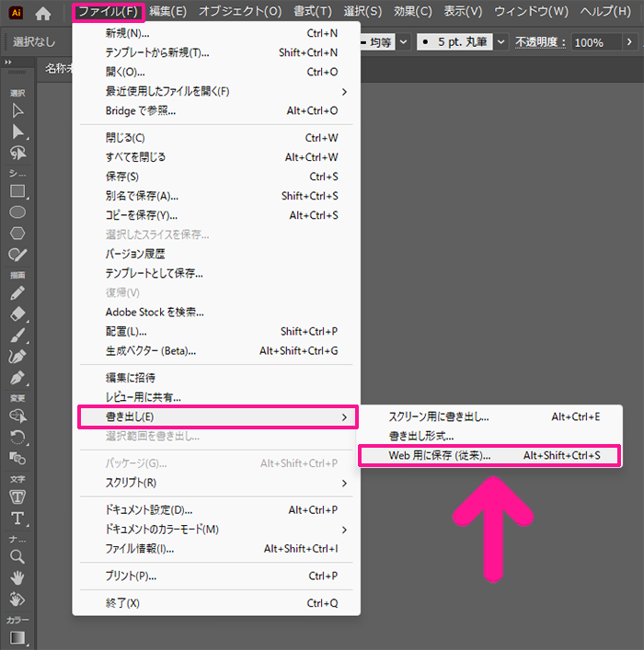Choose Bridge で参照... entry

coord(216,110)
